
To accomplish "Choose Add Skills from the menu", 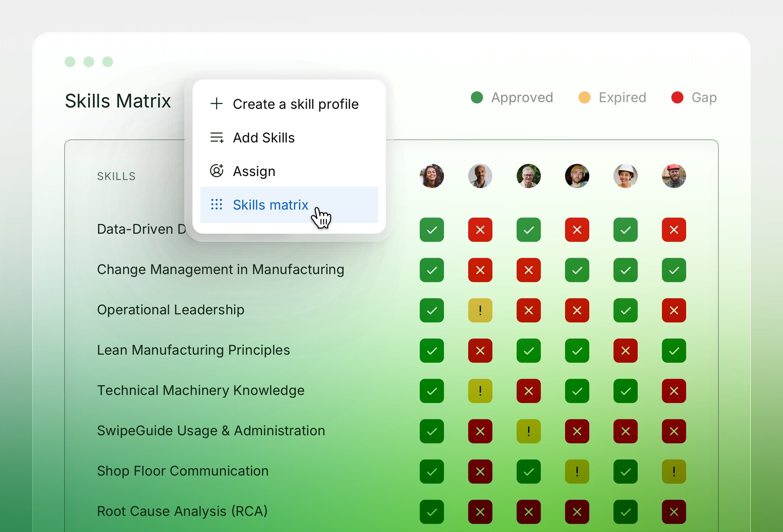I will pyautogui.click(x=289, y=138).
